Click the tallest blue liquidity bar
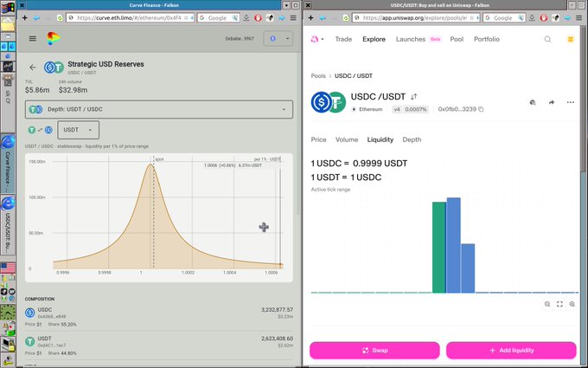 (x=453, y=245)
